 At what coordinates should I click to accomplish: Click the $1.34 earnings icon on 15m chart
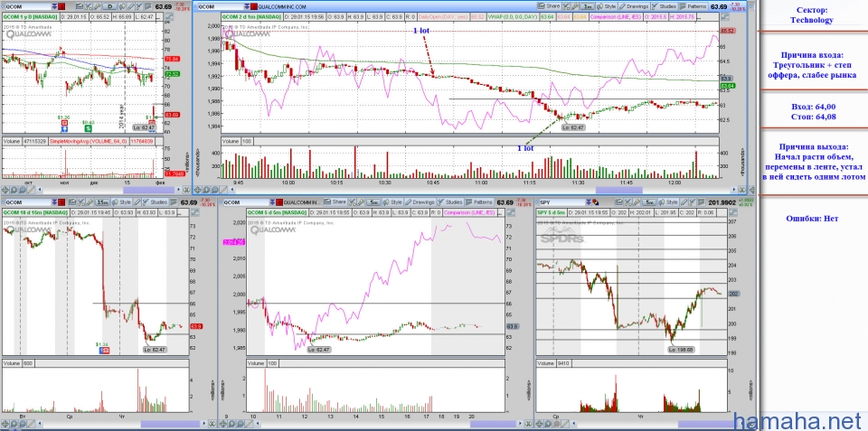tap(105, 350)
